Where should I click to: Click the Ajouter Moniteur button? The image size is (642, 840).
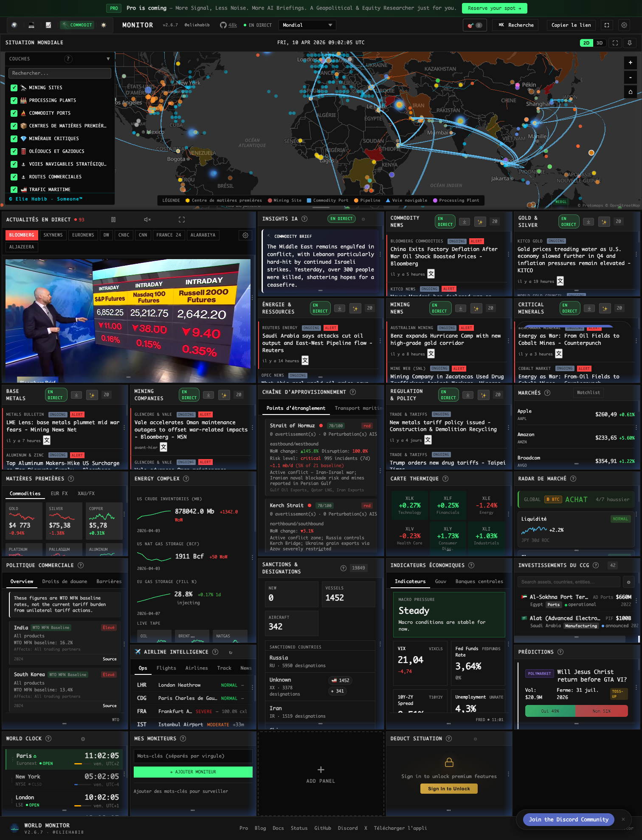pos(193,772)
